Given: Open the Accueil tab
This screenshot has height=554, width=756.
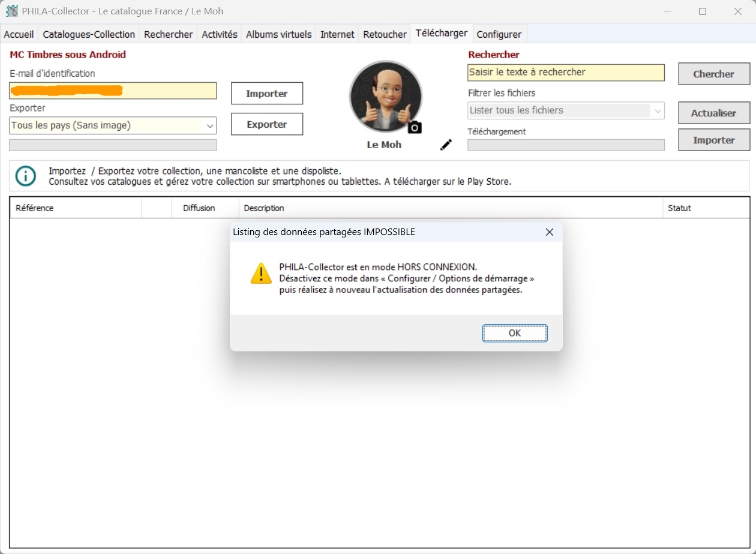Looking at the screenshot, I should tap(19, 34).
